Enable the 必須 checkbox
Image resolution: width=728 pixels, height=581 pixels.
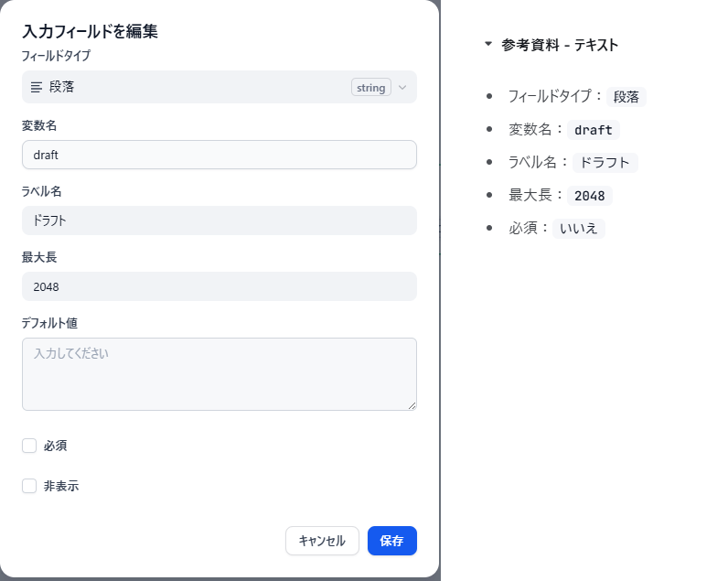coord(29,446)
